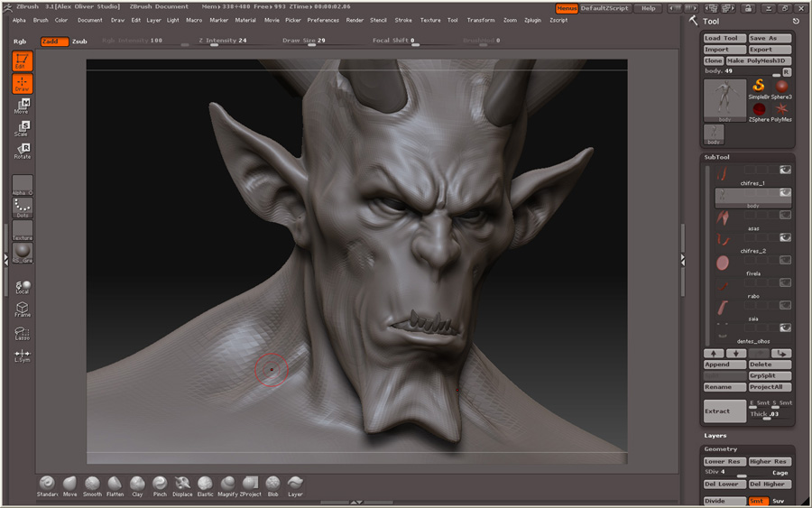This screenshot has height=508, width=812.
Task: Move subtool down with down arrow
Action: click(x=736, y=353)
